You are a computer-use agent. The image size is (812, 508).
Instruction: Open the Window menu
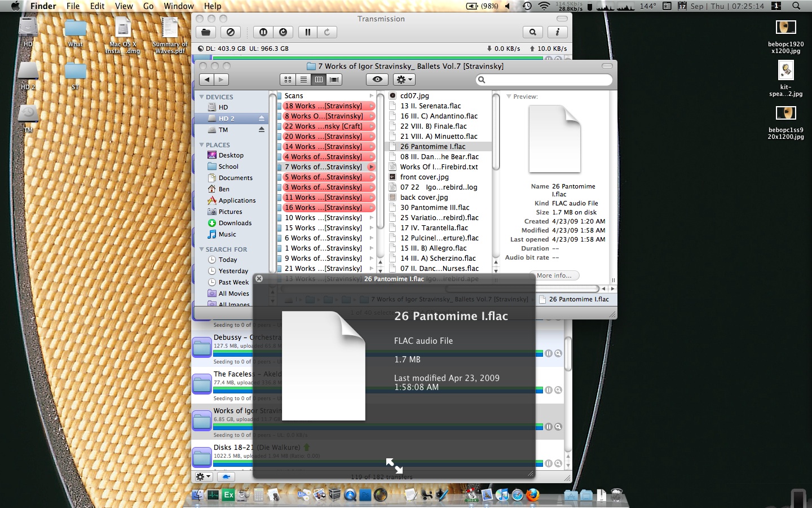coord(179,6)
